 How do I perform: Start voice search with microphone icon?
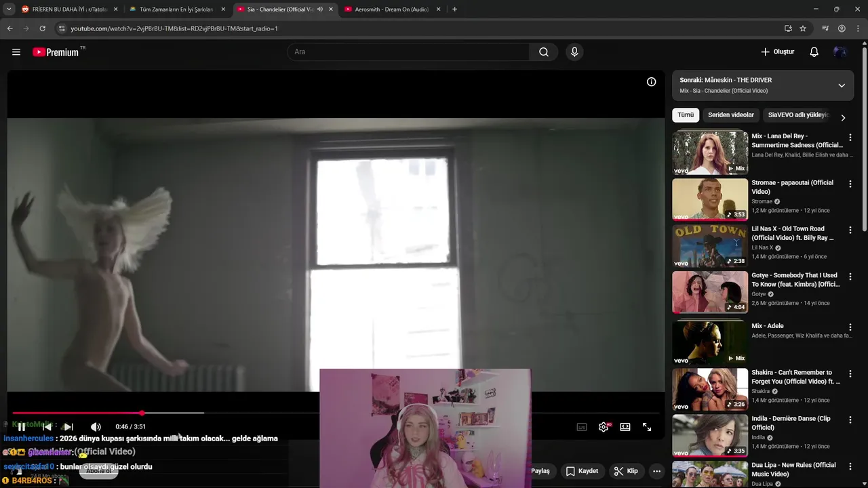click(574, 52)
